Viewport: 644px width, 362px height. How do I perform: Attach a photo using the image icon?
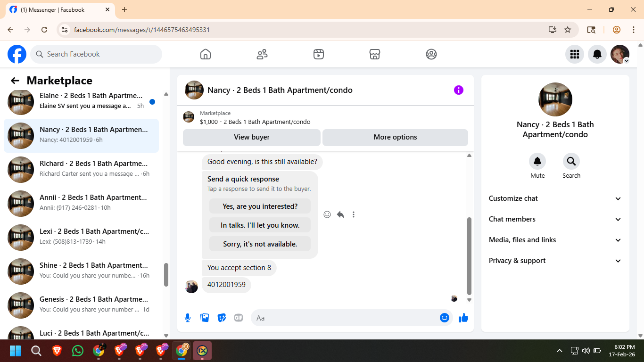click(205, 318)
